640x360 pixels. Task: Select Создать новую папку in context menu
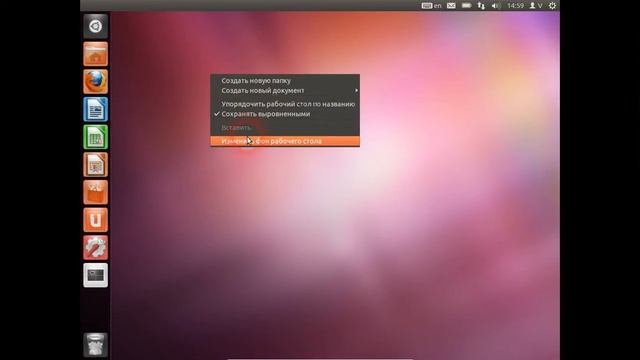coord(285,81)
